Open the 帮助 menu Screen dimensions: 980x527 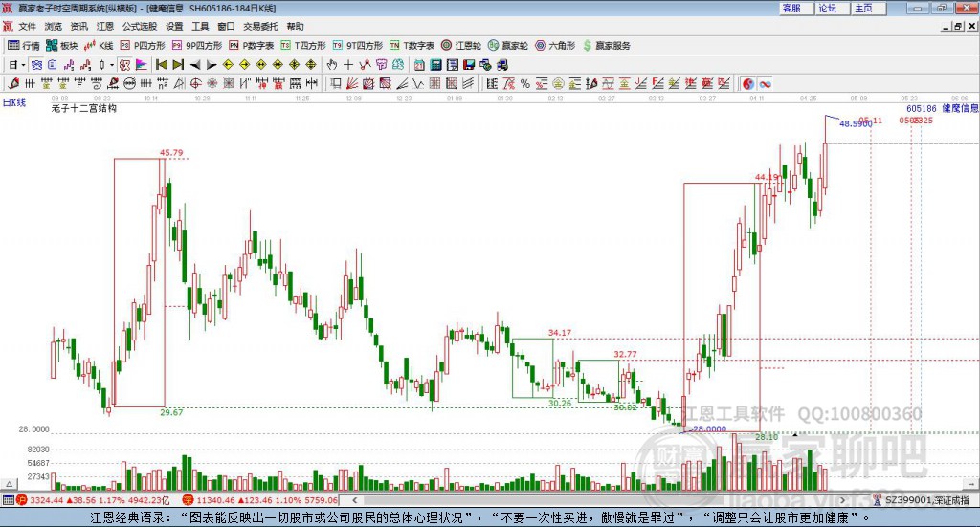click(x=295, y=26)
